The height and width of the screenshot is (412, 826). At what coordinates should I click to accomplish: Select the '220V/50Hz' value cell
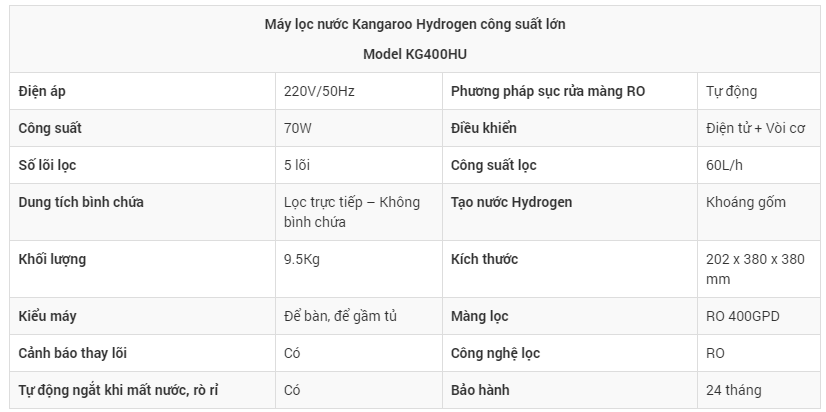pyautogui.click(x=319, y=91)
